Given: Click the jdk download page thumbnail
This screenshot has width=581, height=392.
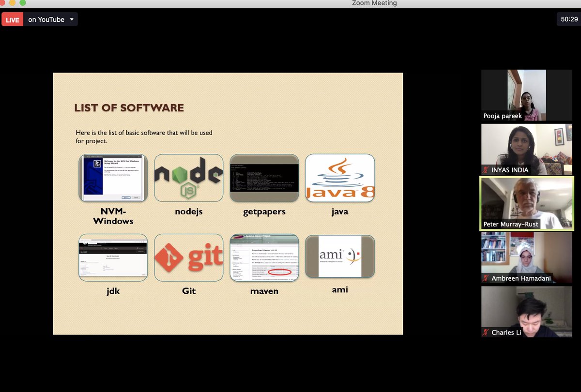Looking at the screenshot, I should (x=113, y=257).
